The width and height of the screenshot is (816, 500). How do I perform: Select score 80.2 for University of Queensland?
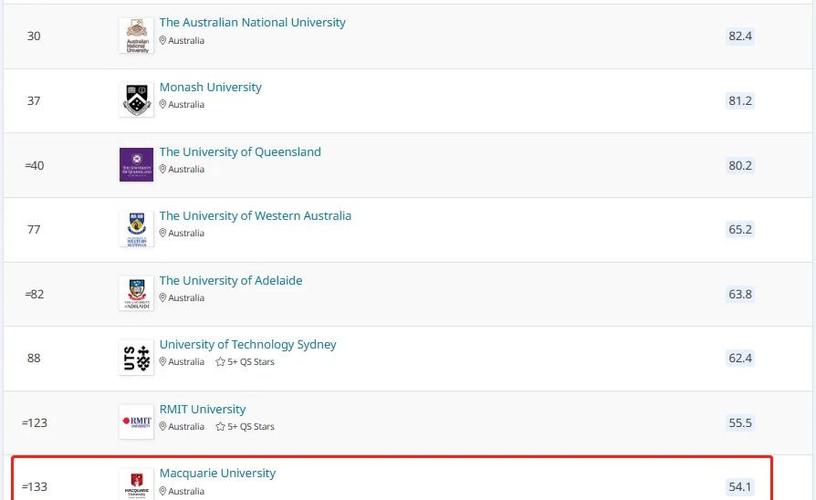(x=740, y=165)
